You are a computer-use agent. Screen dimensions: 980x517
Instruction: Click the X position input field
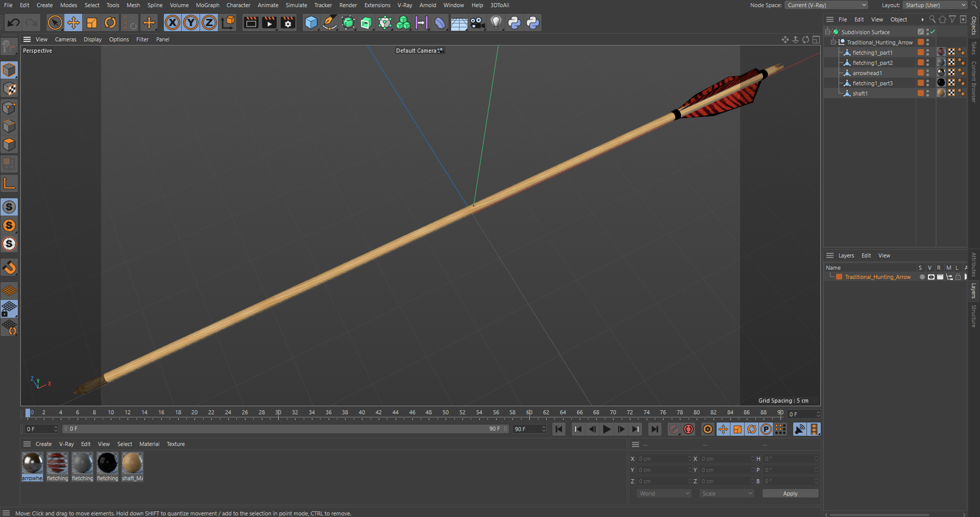pyautogui.click(x=664, y=459)
